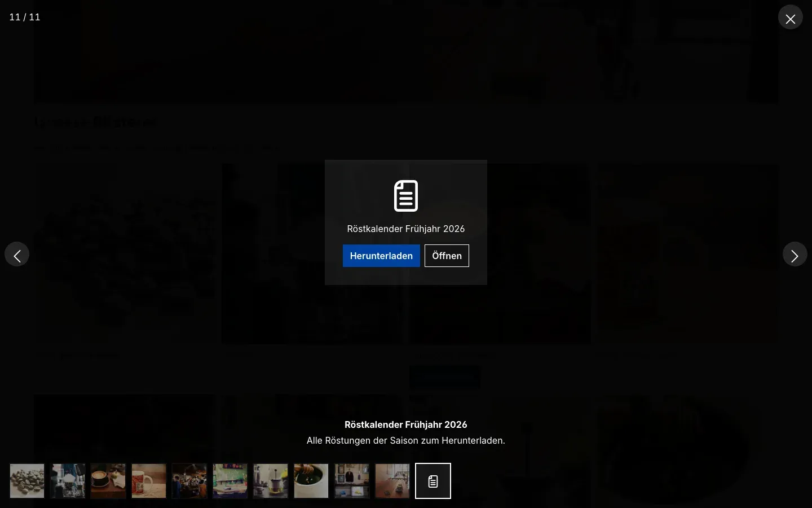Click the 11 / 11 slide counter
812x508 pixels.
tap(25, 17)
